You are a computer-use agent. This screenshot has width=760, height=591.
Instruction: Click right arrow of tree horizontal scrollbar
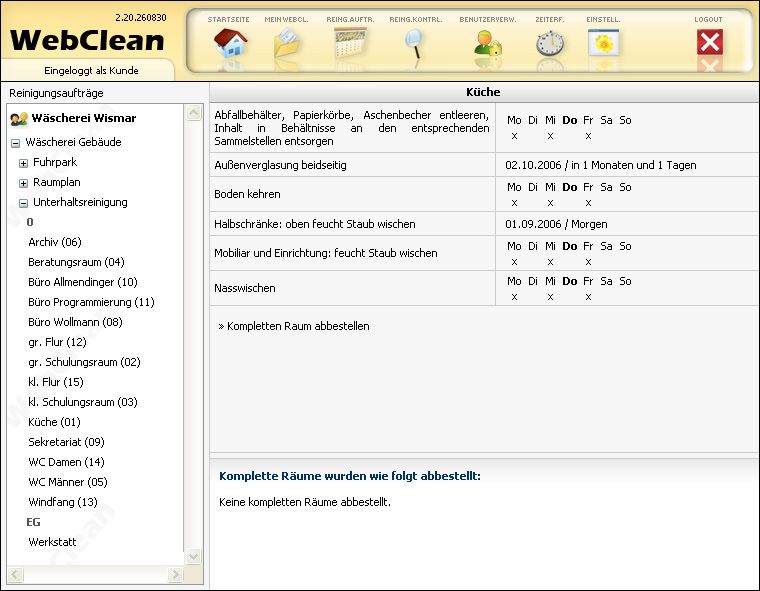tap(175, 575)
